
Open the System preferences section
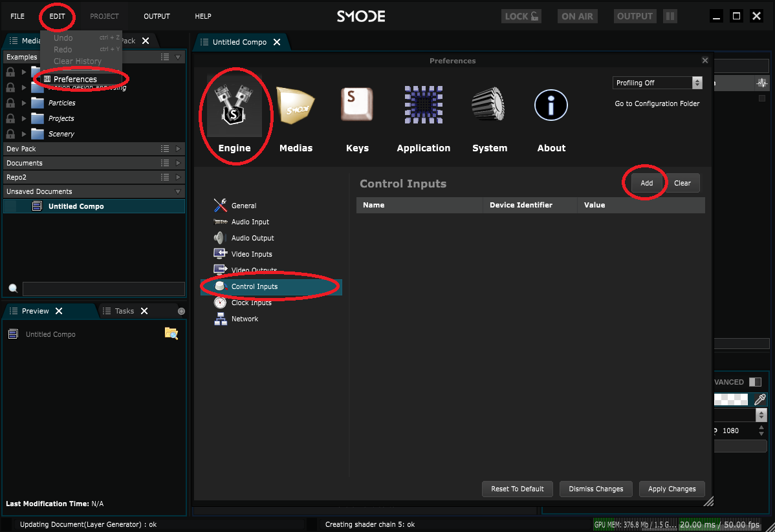(489, 118)
